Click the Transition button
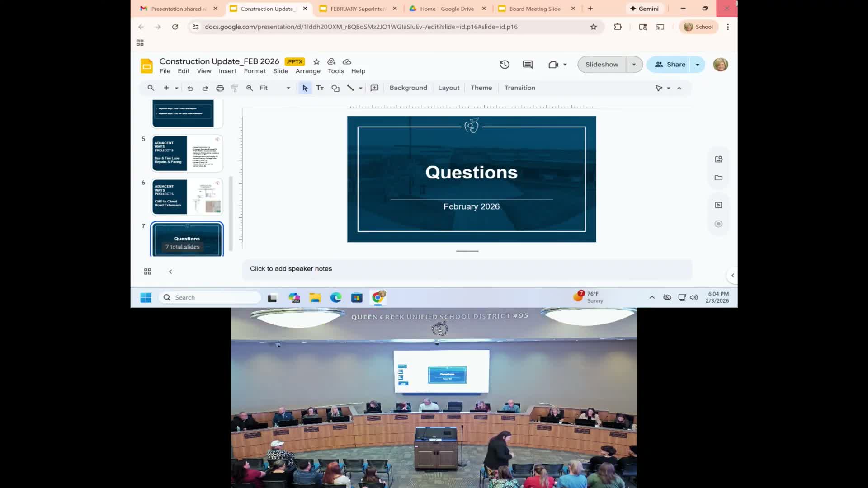 coord(519,88)
